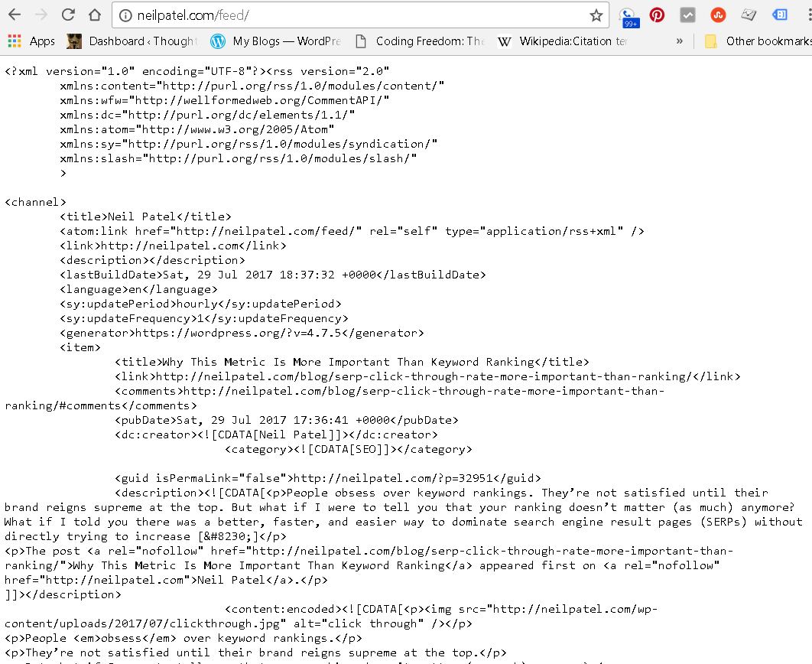Open the Pinterest extension
The width and height of the screenshot is (812, 664).
pos(657,15)
